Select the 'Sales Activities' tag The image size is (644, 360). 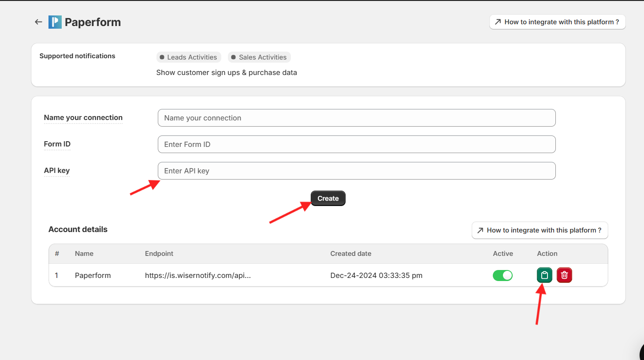259,57
